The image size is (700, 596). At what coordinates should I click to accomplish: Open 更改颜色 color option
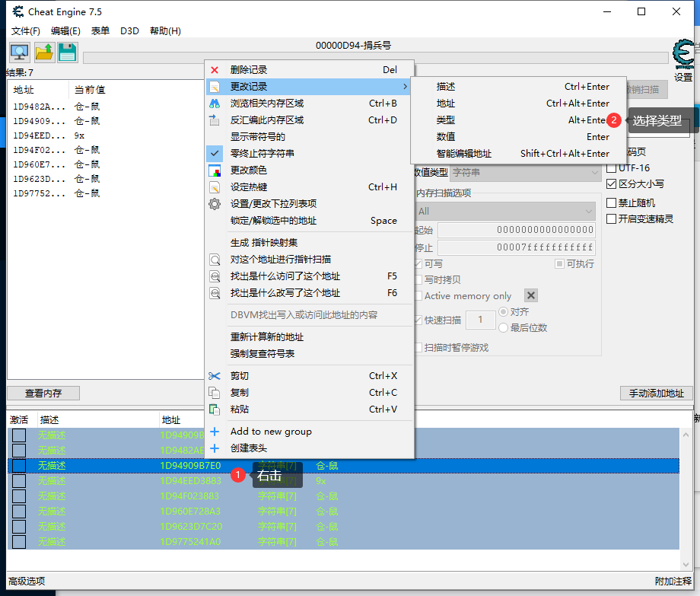(214, 171)
